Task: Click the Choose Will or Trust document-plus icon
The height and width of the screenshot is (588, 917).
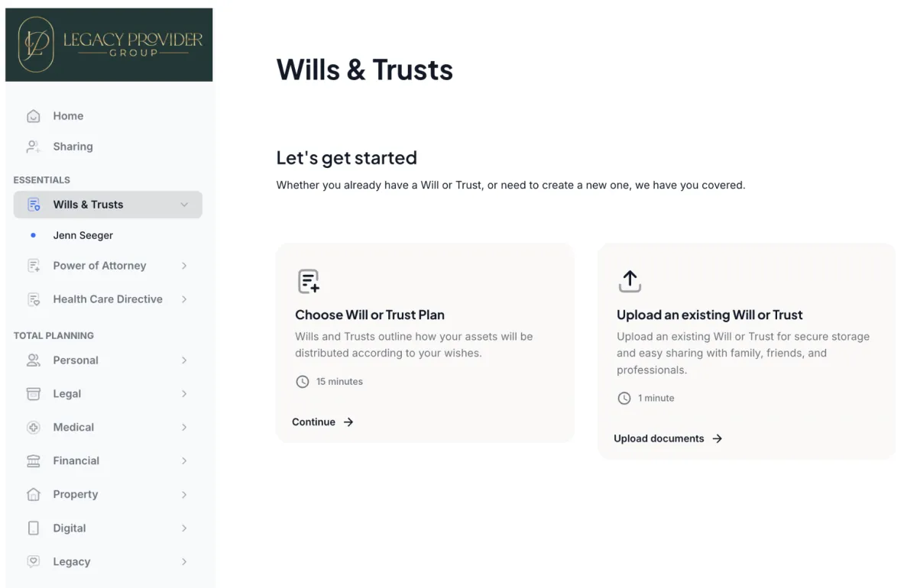Action: [308, 281]
